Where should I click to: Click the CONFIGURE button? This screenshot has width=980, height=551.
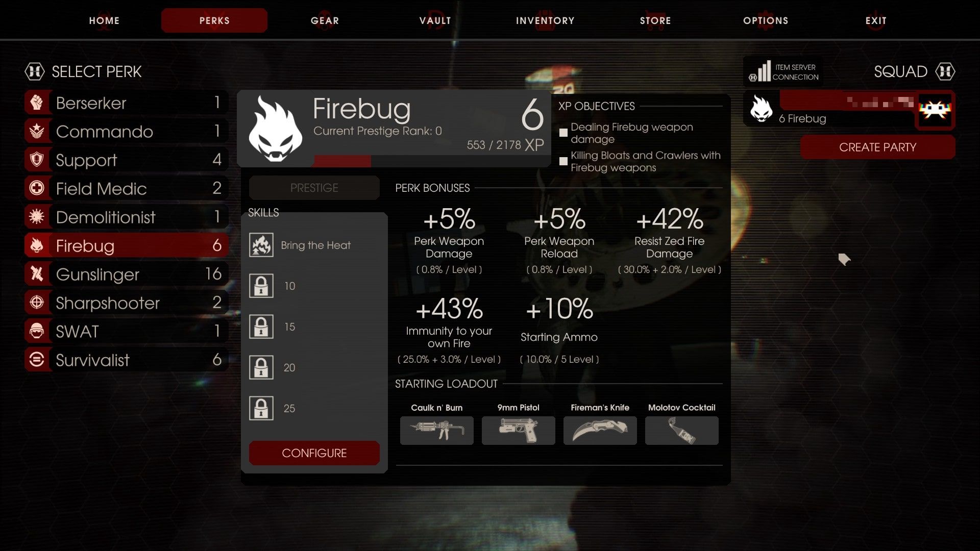314,453
